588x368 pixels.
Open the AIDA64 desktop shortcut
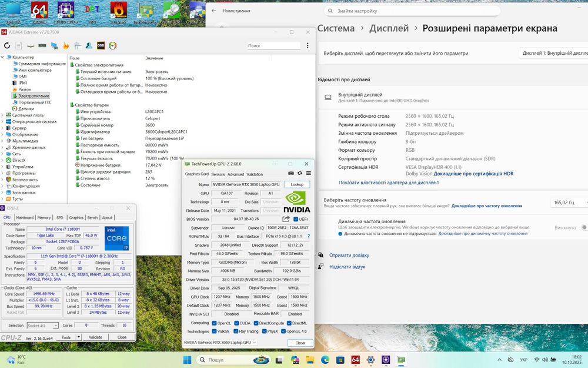[39, 13]
